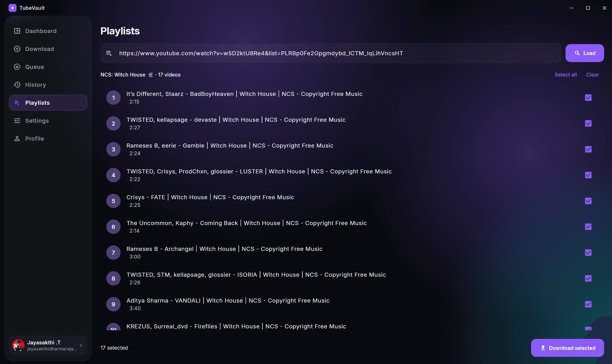Uncheck Archangel video checkbox
The image size is (612, 364).
click(x=588, y=253)
